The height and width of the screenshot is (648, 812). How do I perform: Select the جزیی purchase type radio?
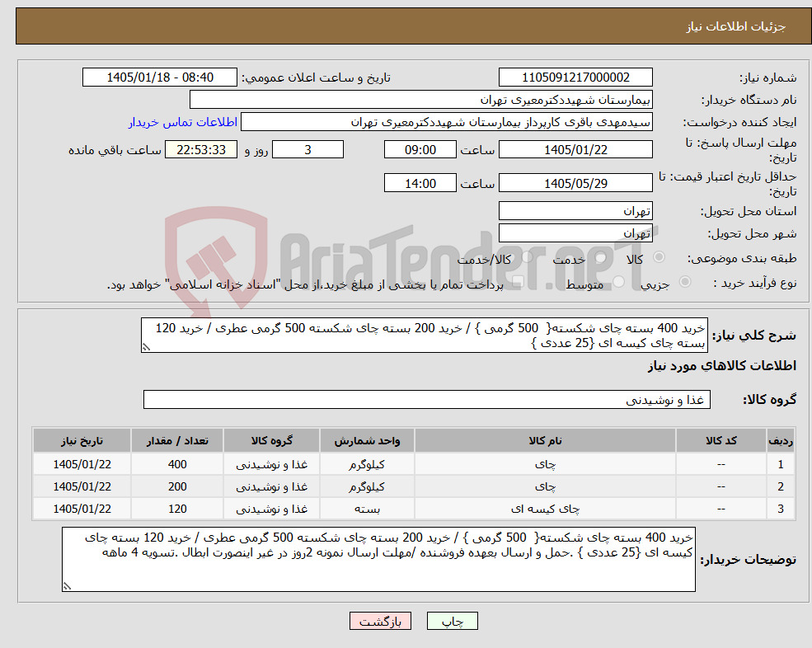tap(684, 282)
